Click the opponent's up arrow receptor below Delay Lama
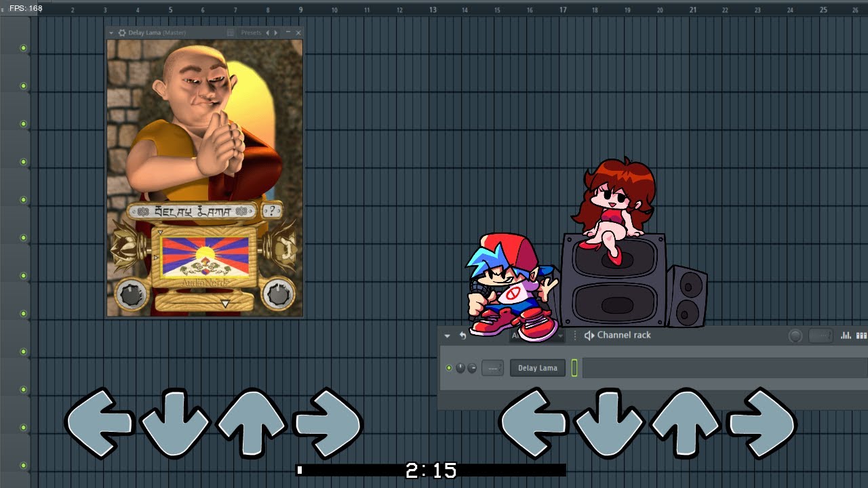 click(252, 423)
